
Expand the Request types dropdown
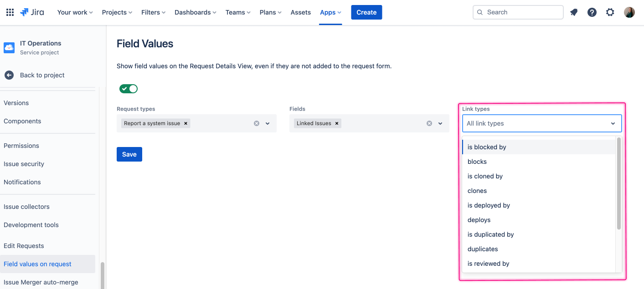(x=268, y=123)
